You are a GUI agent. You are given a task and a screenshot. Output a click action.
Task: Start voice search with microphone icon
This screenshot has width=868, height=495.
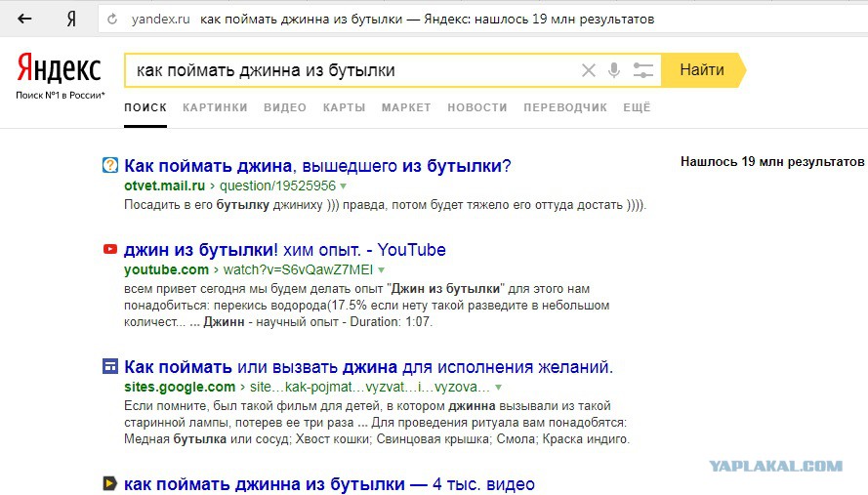click(614, 70)
